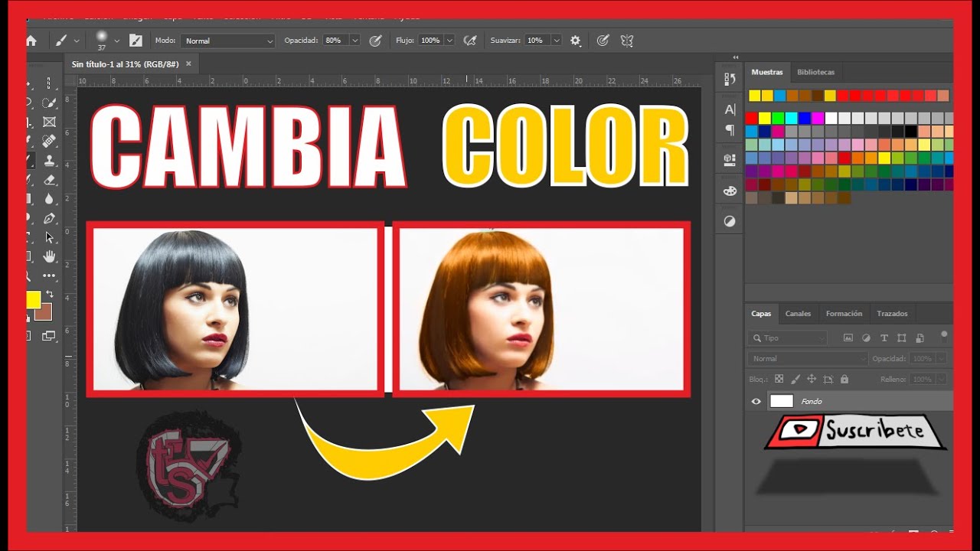Filter layers by pixel layers

click(x=848, y=337)
